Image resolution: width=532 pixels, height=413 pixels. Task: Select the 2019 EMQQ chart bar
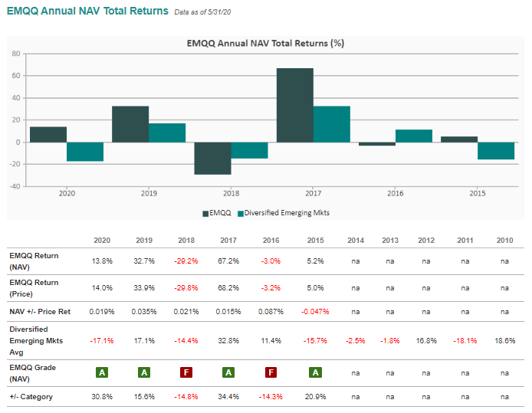130,124
